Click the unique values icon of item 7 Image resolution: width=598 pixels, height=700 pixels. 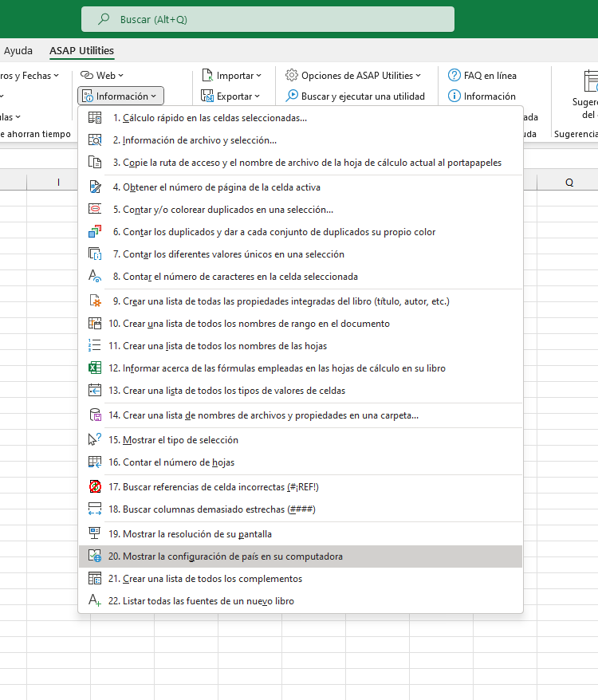pyautogui.click(x=95, y=254)
